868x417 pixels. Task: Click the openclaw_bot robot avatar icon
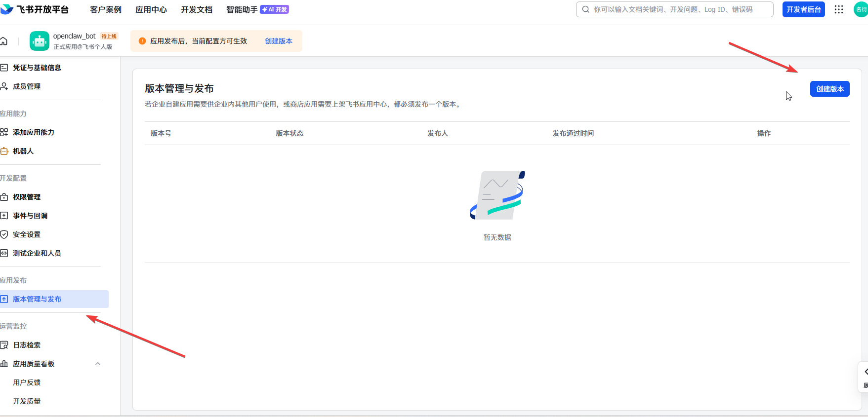[40, 41]
